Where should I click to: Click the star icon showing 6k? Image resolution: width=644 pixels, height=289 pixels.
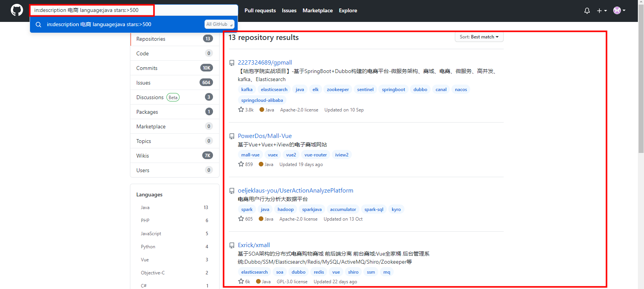pos(241,281)
